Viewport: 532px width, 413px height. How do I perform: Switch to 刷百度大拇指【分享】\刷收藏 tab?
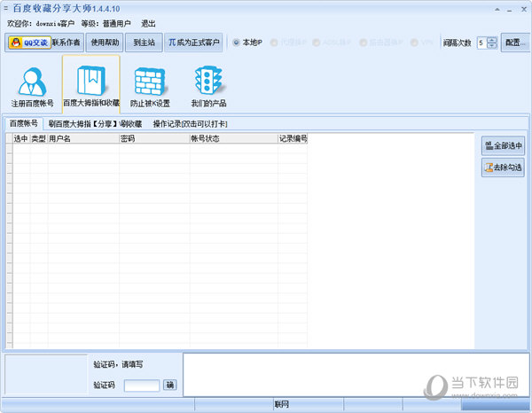pyautogui.click(x=95, y=124)
